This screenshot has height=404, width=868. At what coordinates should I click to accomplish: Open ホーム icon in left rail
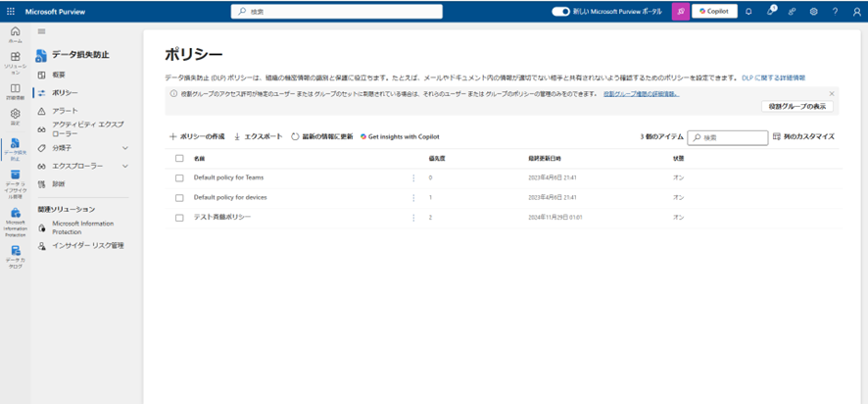pos(15,35)
